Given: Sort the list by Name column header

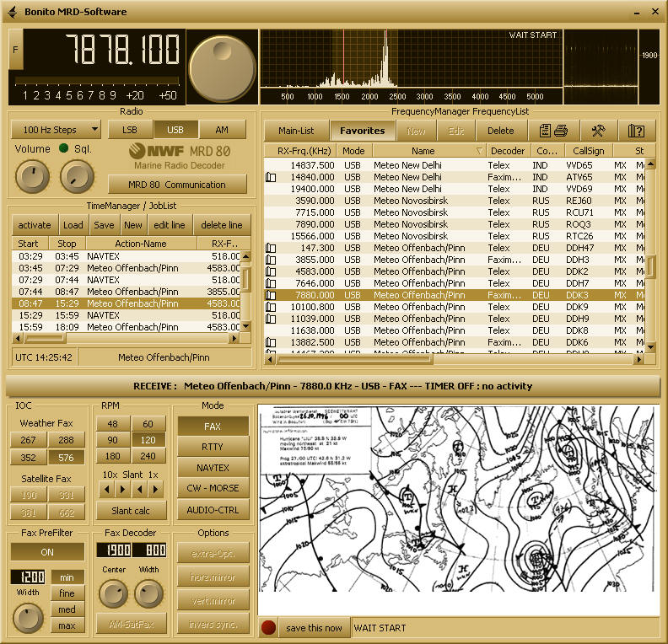Looking at the screenshot, I should [x=423, y=151].
